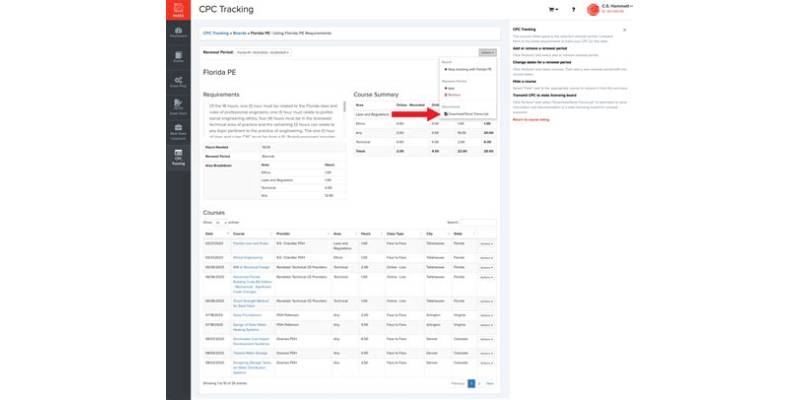The image size is (800, 400).
Task: Choose Download/Send Transcript menu item
Action: [467, 114]
